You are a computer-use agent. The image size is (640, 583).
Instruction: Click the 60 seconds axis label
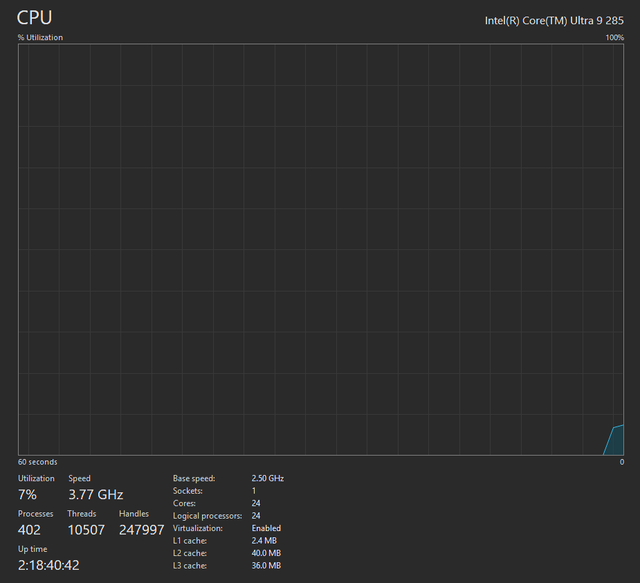click(38, 462)
